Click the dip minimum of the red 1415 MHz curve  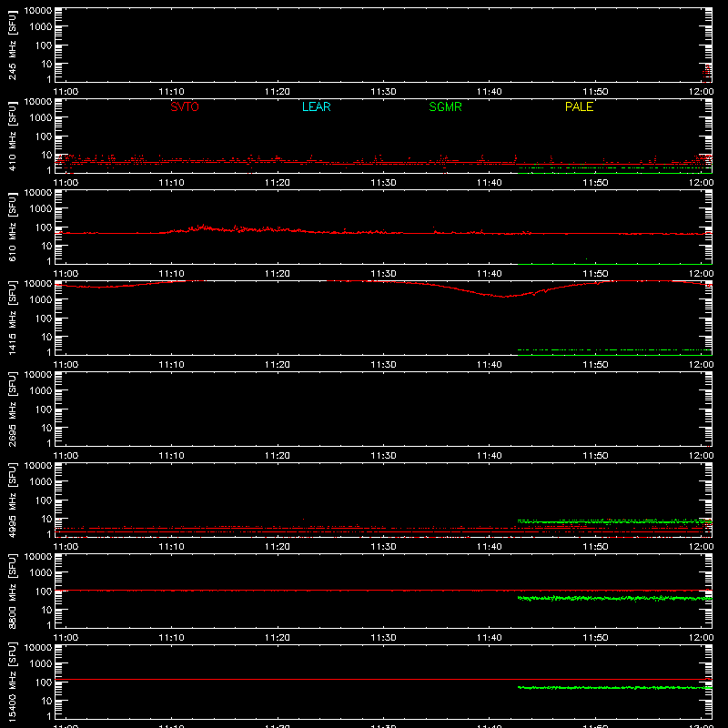tap(505, 297)
